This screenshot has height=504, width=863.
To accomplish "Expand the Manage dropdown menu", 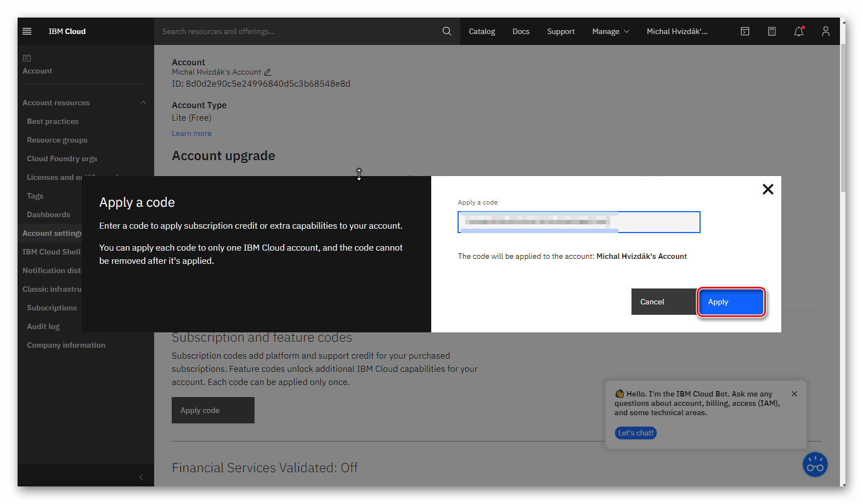I will tap(610, 31).
